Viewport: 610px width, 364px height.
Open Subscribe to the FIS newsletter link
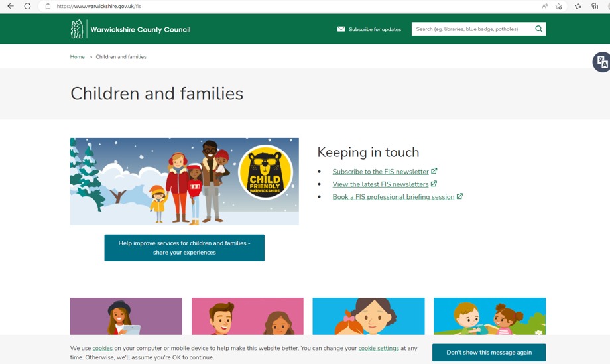[x=381, y=172]
